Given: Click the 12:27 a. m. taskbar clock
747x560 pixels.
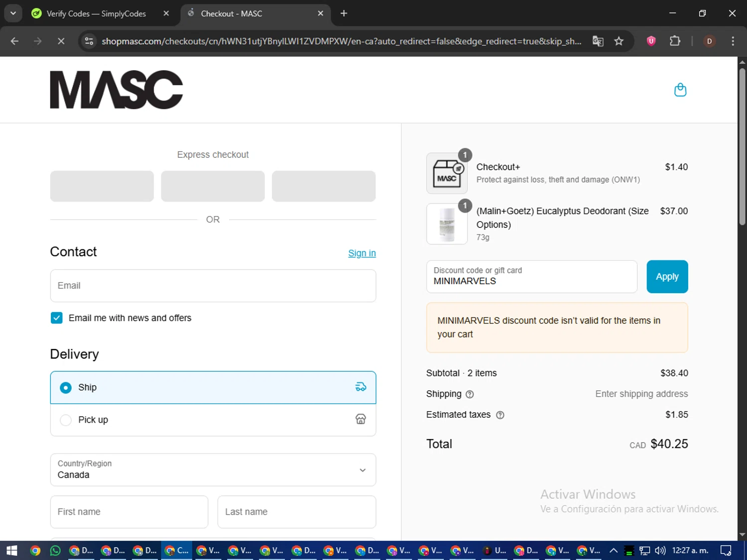Looking at the screenshot, I should [690, 551].
